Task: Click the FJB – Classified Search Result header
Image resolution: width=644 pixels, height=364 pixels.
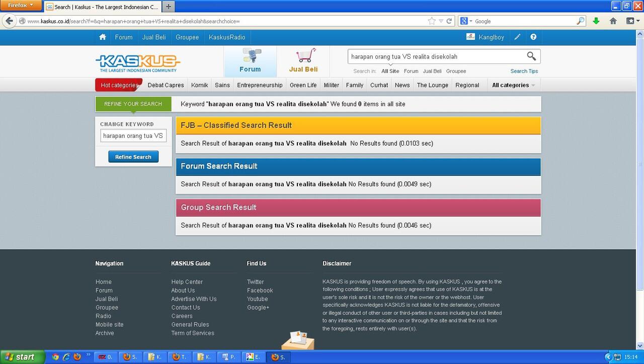Action: (358, 125)
